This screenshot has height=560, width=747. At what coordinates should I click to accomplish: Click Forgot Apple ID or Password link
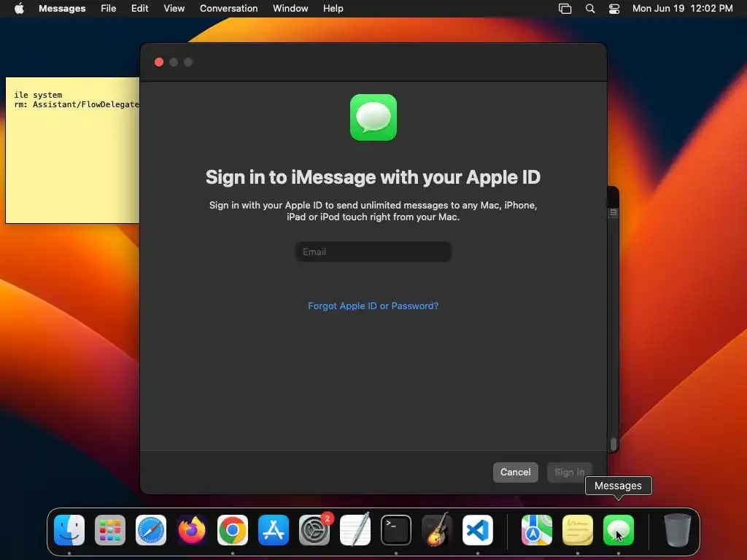point(373,306)
